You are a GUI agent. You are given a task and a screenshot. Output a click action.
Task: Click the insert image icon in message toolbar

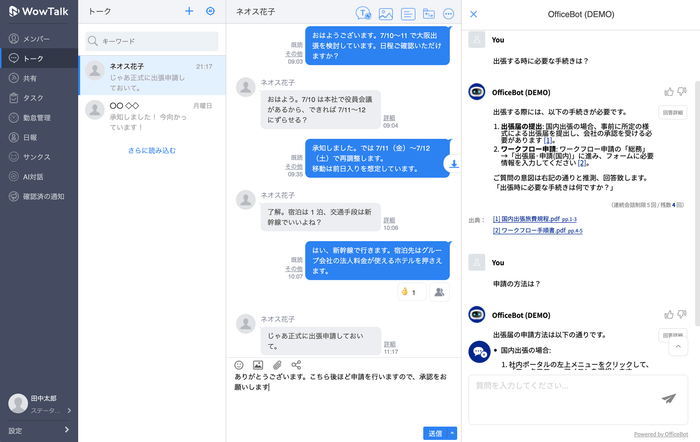[258, 365]
